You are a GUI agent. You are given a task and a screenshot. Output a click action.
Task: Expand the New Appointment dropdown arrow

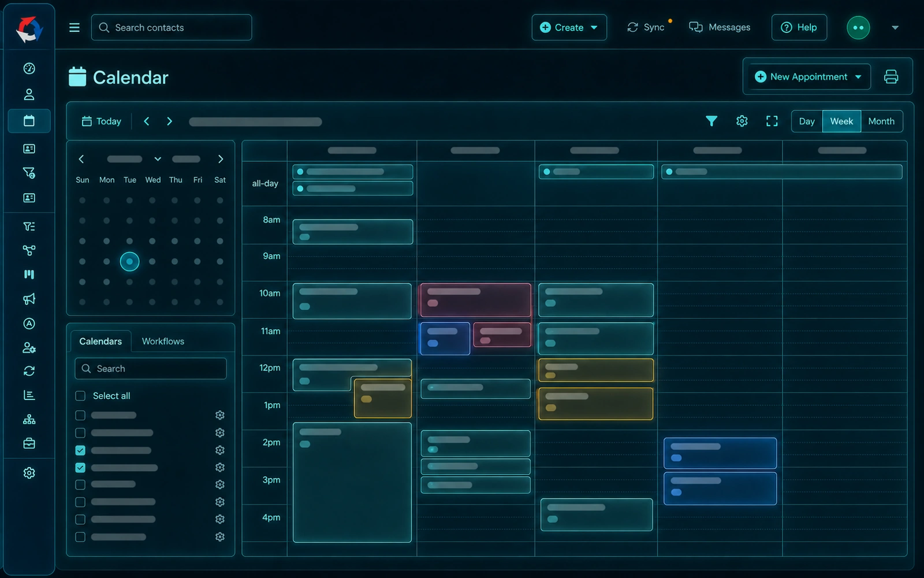[x=858, y=77]
